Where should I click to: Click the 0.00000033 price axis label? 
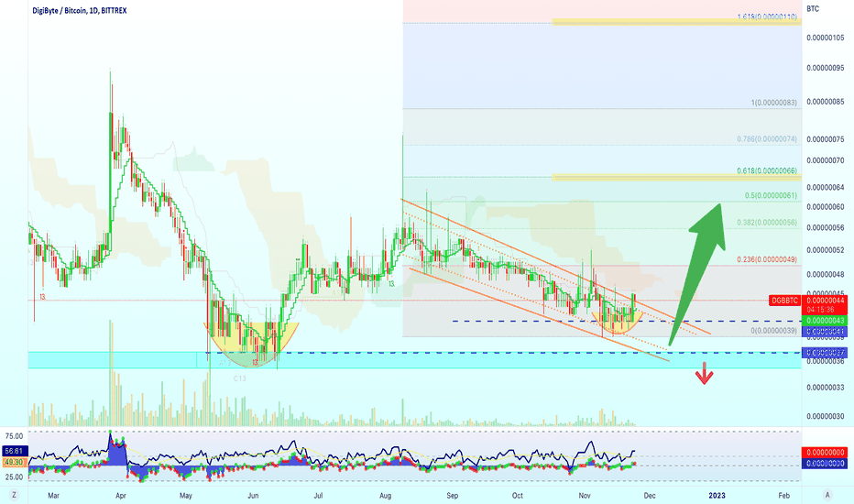click(825, 388)
